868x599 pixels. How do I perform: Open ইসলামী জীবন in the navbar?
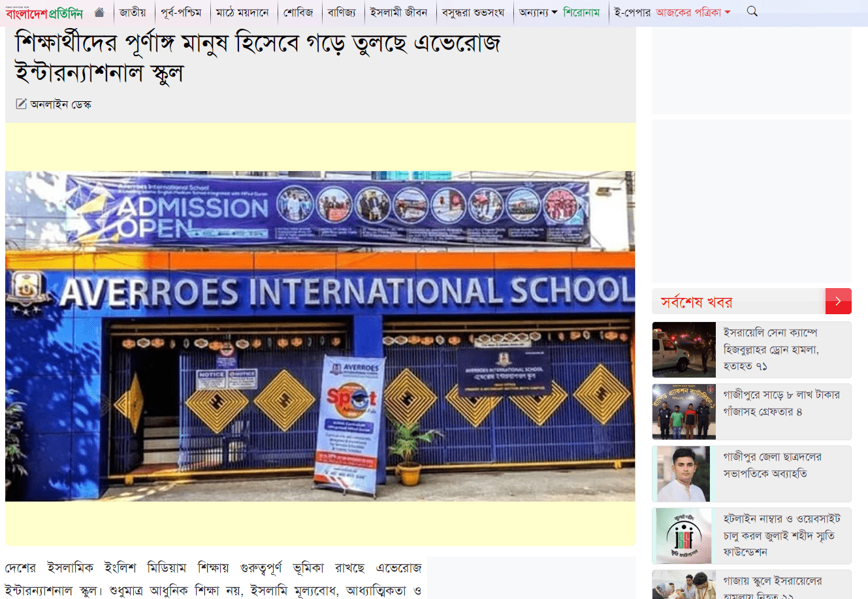click(x=398, y=12)
